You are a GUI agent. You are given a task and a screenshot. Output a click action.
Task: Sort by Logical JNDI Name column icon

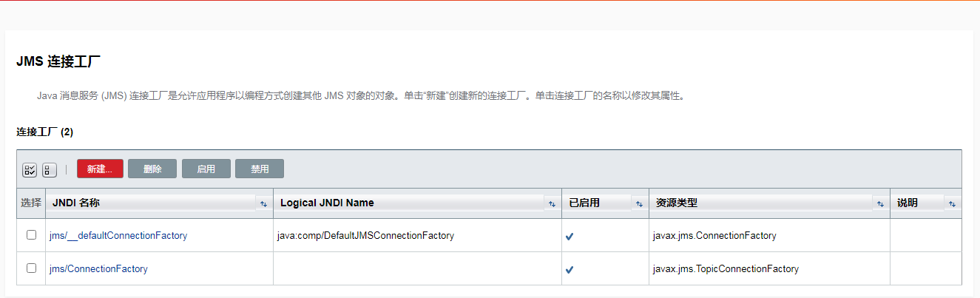551,203
